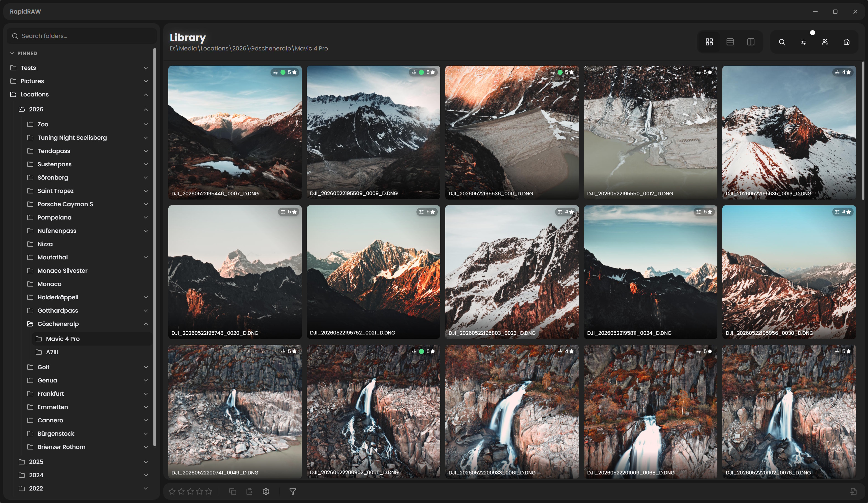Viewport: 868px width, 503px height.
Task: Click adjustments badge icon on DJI_20260522195550_0012_D.DNG
Action: [698, 72]
